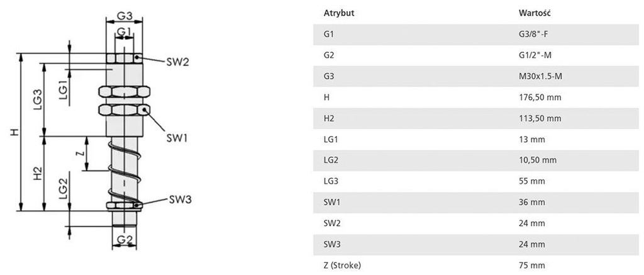Viewport: 644px width, 275px height.
Task: Click the G3 dimension label in drawing
Action: pyautogui.click(x=124, y=15)
